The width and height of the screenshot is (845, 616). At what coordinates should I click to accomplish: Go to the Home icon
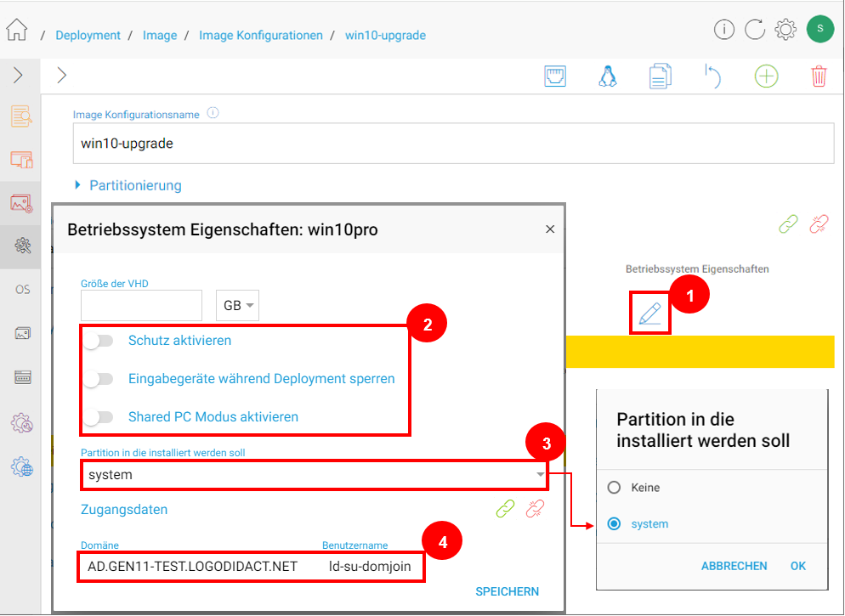(17, 30)
